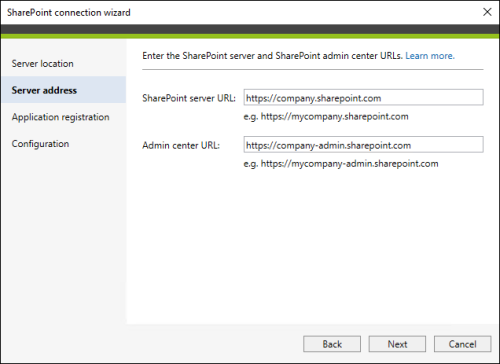Click the 'SharePoint server URL:' label
Image resolution: width=500 pixels, height=364 pixels.
[x=189, y=98]
